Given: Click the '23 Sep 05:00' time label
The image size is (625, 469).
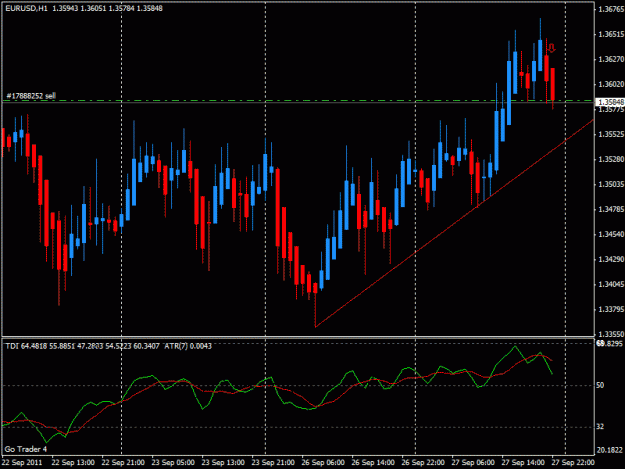Looking at the screenshot, I should [173, 463].
